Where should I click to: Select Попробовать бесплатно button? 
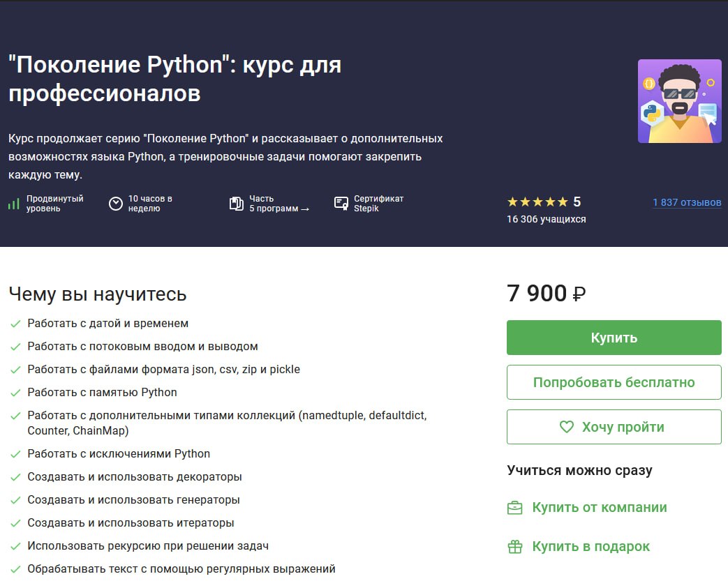(614, 382)
